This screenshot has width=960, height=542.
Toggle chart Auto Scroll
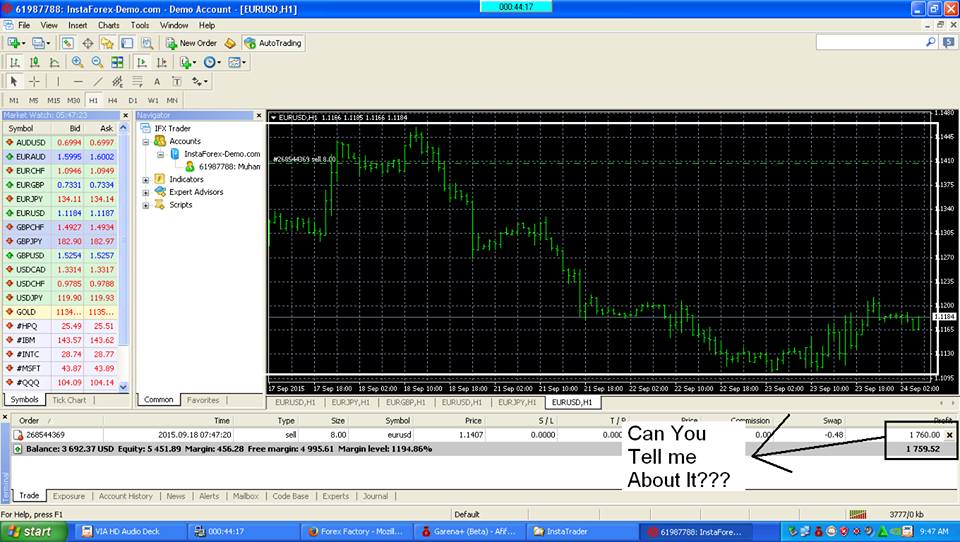141,62
